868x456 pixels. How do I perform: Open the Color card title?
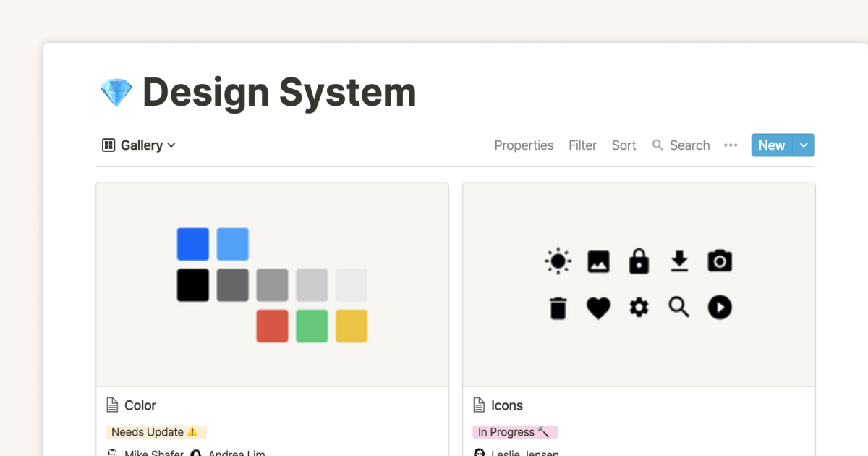(140, 405)
